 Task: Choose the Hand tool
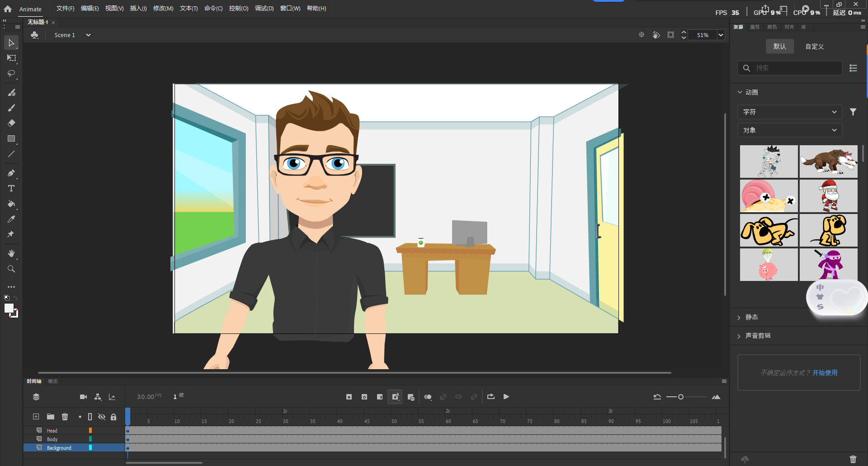11,253
